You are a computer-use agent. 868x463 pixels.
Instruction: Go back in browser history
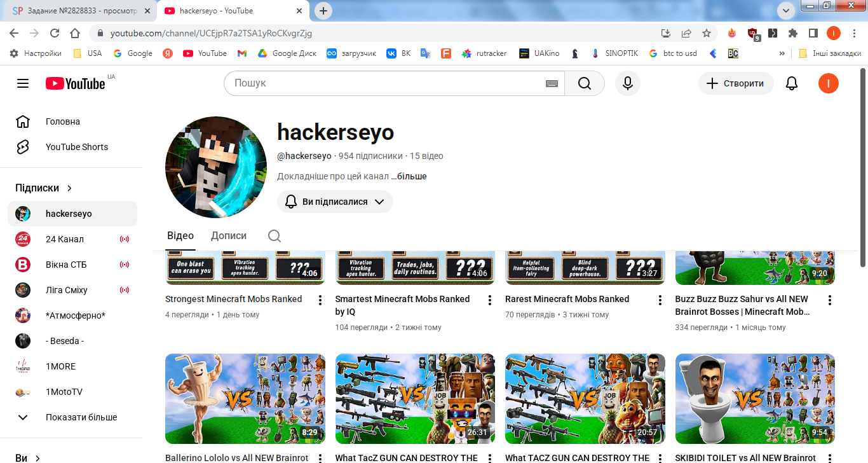click(x=14, y=33)
